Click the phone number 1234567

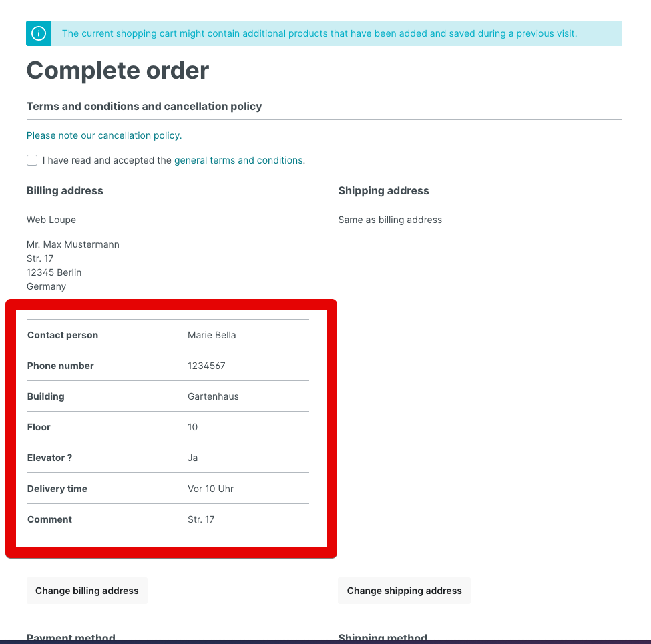[206, 366]
